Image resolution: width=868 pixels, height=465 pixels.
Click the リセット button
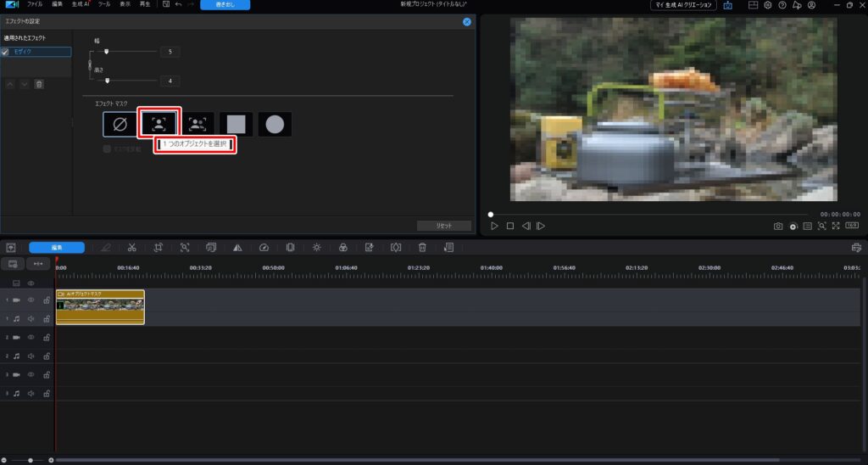(445, 226)
